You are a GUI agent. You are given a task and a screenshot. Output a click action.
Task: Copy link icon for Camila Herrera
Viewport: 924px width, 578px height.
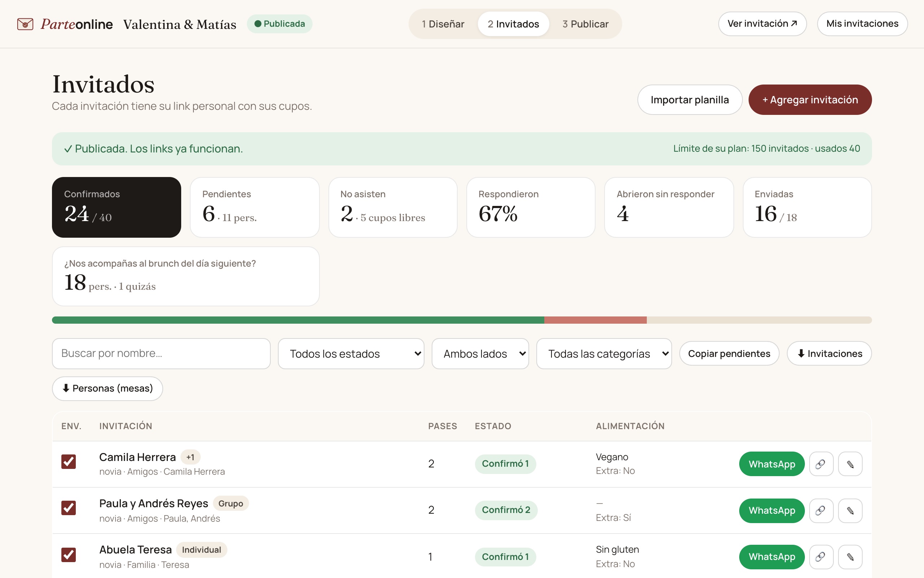pyautogui.click(x=821, y=464)
